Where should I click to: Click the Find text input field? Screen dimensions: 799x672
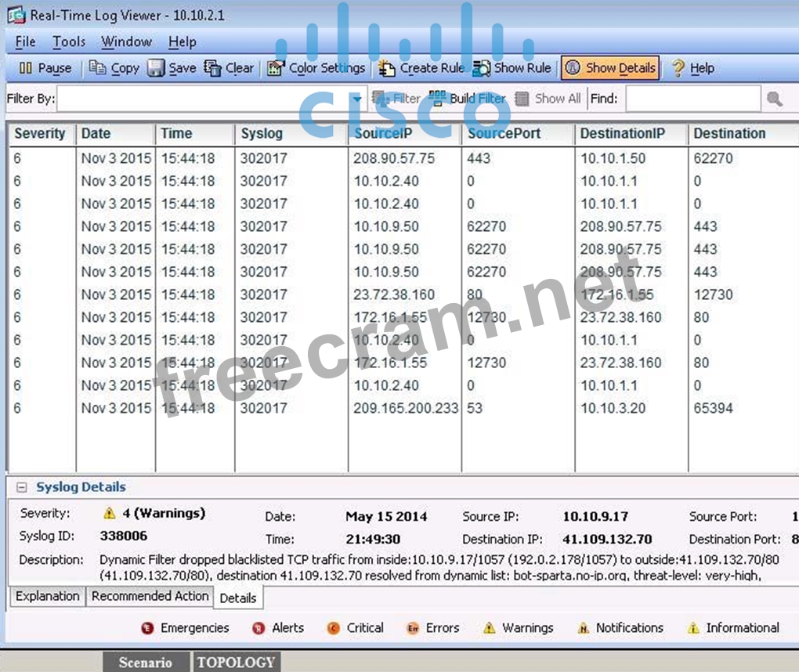coord(692,99)
